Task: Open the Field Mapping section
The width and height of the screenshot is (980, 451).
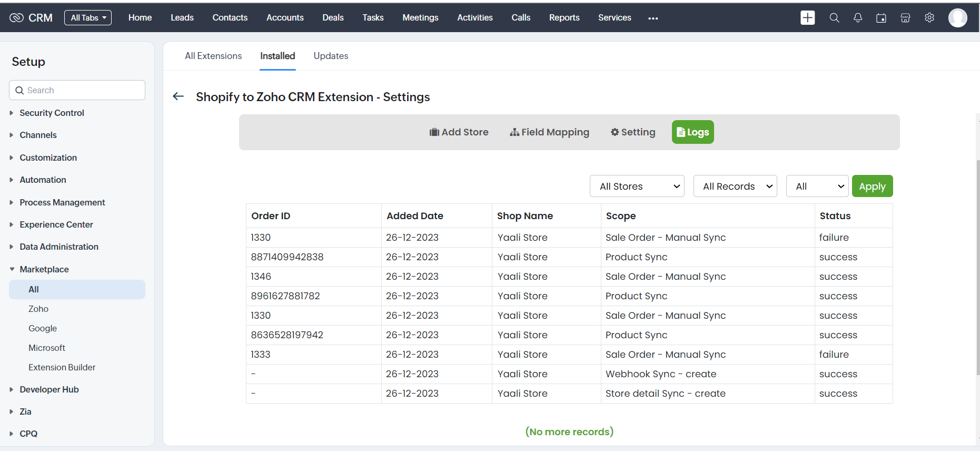Action: click(549, 132)
